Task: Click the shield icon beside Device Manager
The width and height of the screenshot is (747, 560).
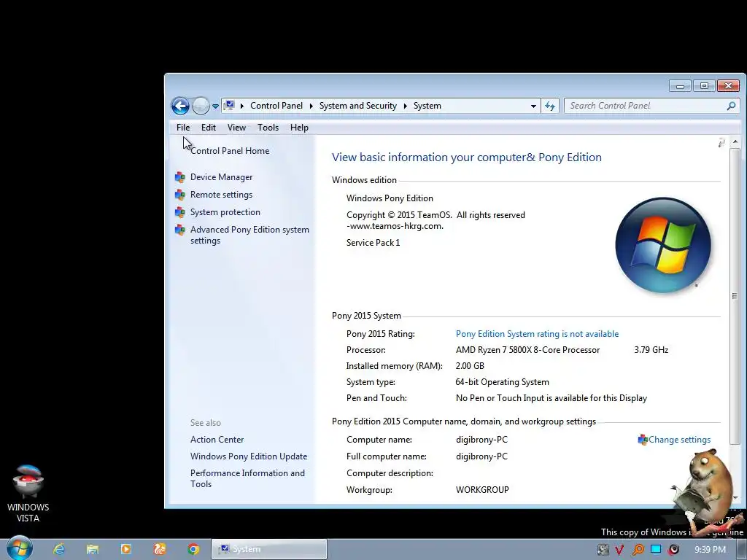Action: 180,177
